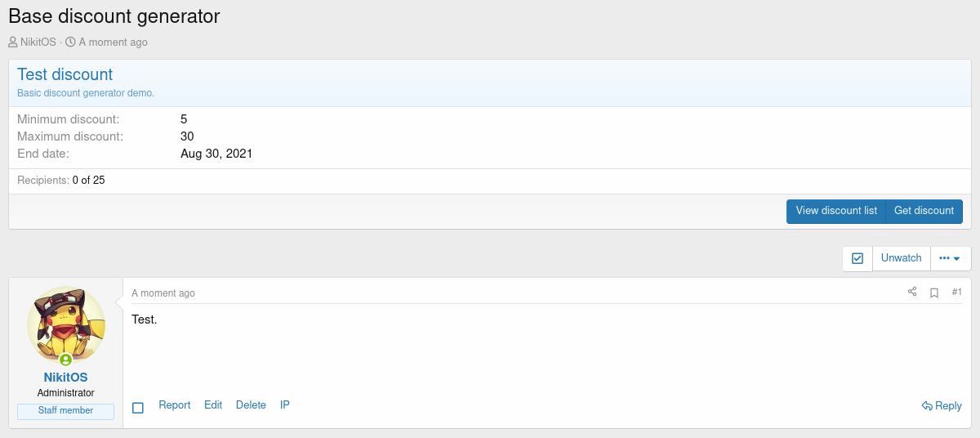View the post IP information

285,405
